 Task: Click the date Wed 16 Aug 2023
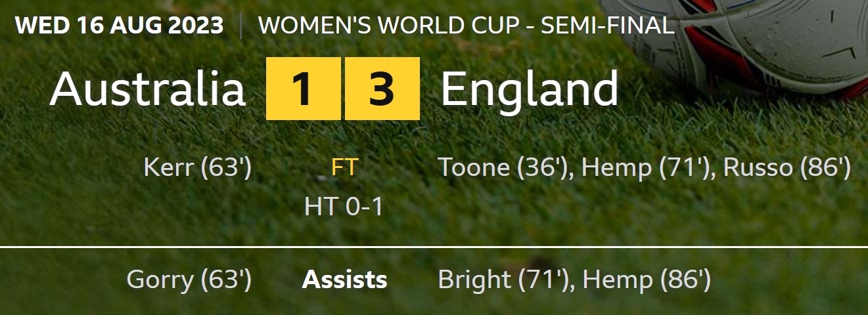(x=119, y=26)
